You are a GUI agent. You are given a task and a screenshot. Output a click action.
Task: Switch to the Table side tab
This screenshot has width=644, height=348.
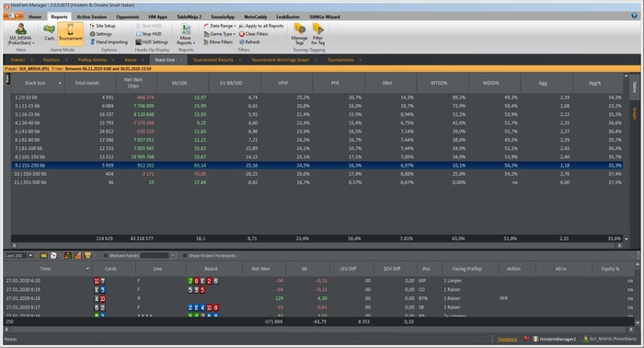click(x=634, y=87)
